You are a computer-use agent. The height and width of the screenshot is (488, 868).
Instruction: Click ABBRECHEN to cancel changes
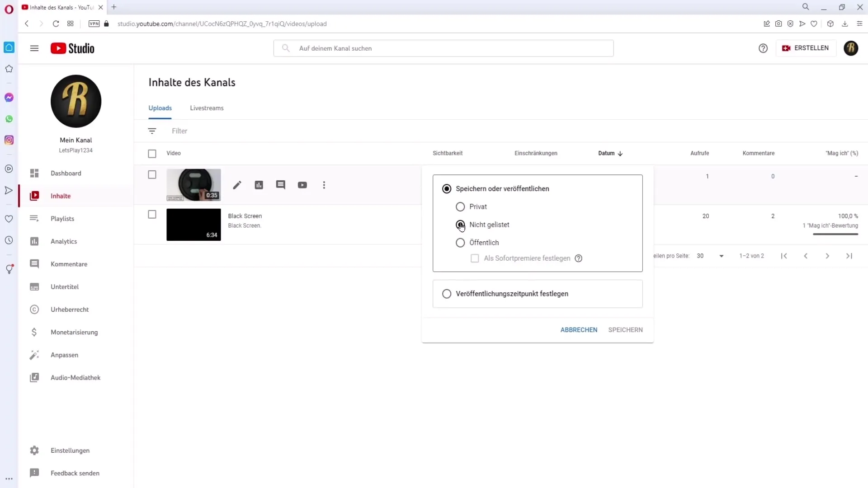578,329
